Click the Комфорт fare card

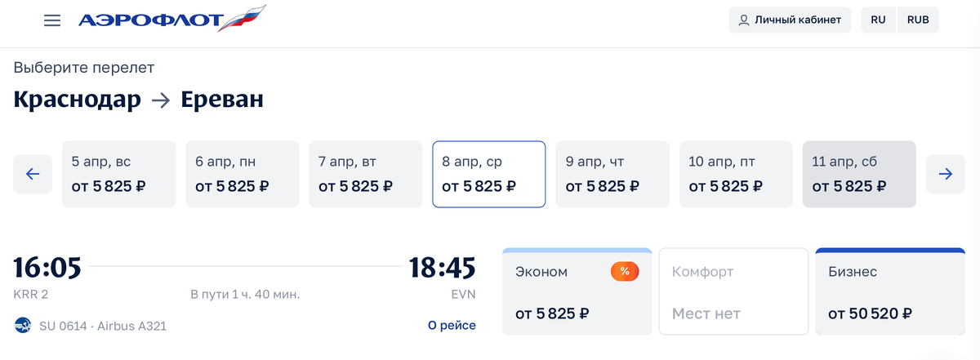coord(733,292)
